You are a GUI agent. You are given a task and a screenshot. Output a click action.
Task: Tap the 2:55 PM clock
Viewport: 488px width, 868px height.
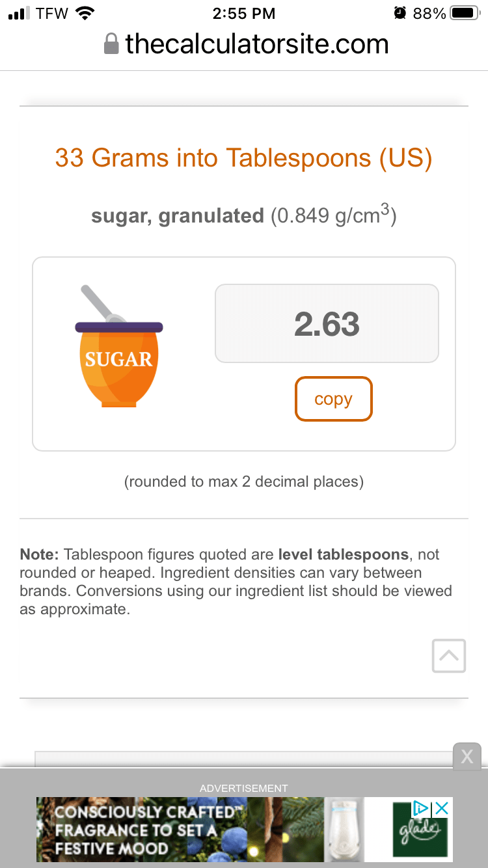click(244, 13)
